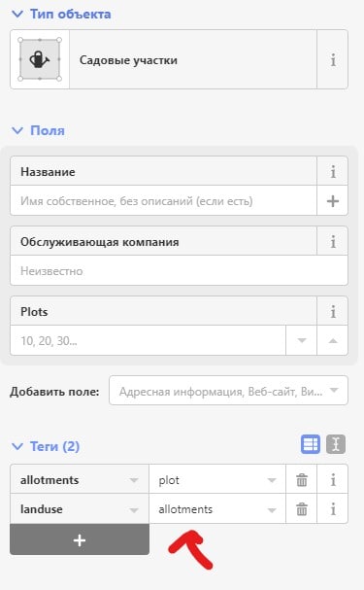Open info for the allotments tag row

[x=333, y=480]
